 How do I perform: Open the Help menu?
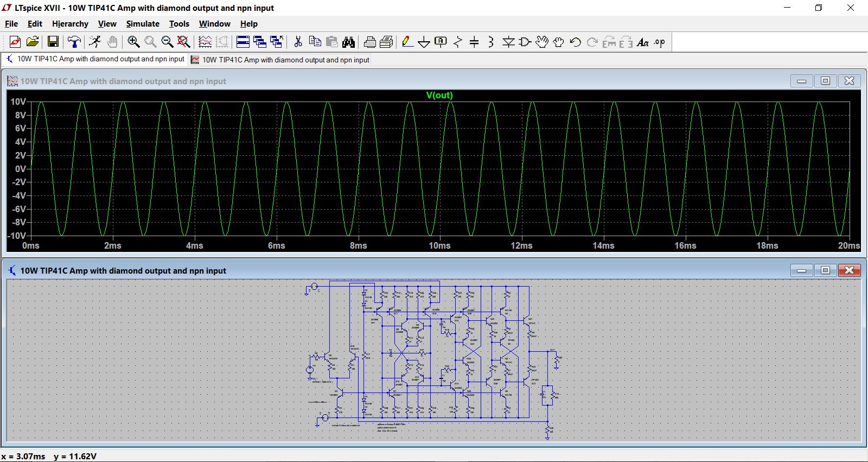coord(248,24)
